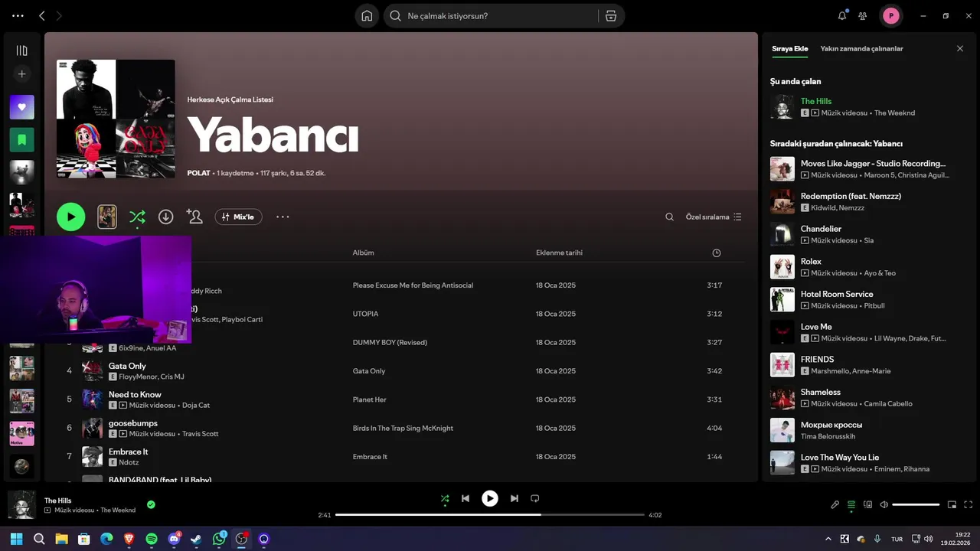980x551 pixels.
Task: Toggle the queue button in player bar
Action: [851, 504]
